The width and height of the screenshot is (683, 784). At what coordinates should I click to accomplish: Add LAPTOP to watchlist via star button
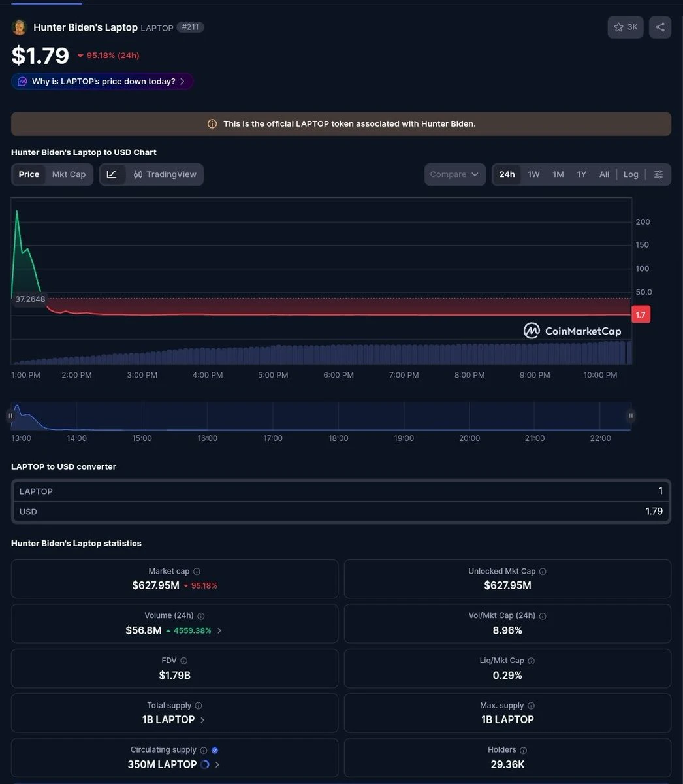[x=626, y=27]
